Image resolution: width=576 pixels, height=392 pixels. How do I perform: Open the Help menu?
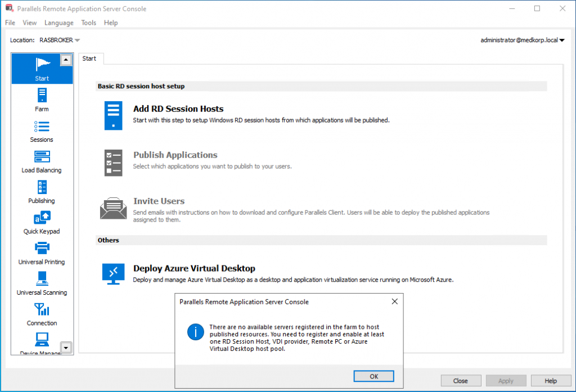point(111,23)
